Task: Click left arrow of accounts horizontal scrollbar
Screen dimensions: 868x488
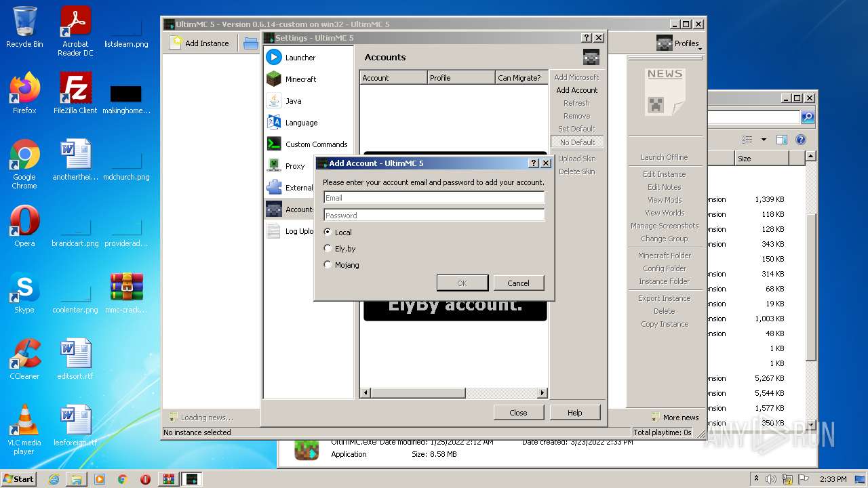Action: [x=366, y=392]
